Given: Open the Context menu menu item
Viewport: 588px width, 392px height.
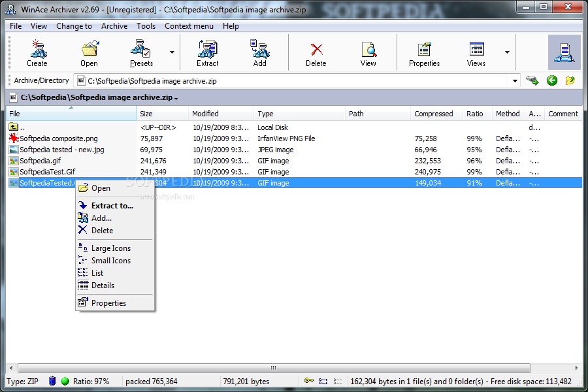Looking at the screenshot, I should [189, 26].
